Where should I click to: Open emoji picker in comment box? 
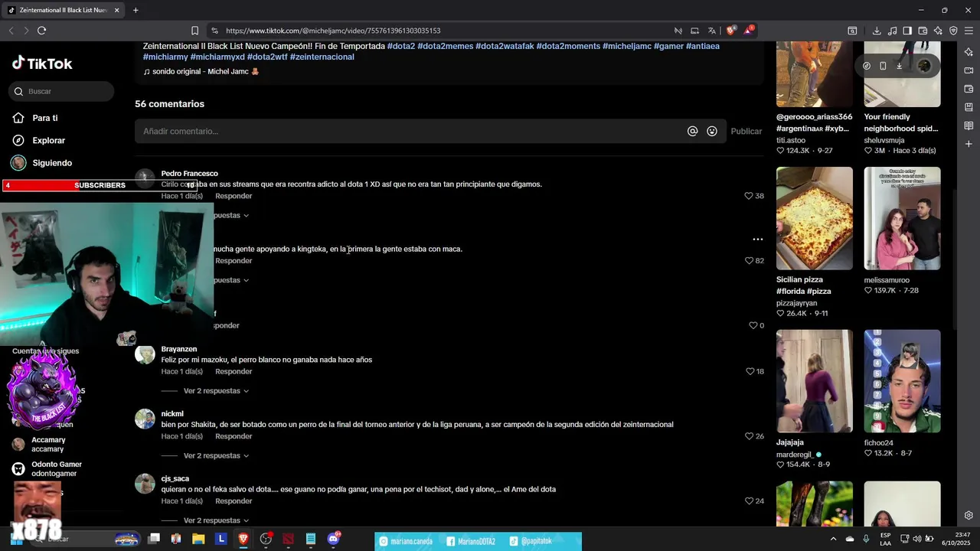coord(712,131)
